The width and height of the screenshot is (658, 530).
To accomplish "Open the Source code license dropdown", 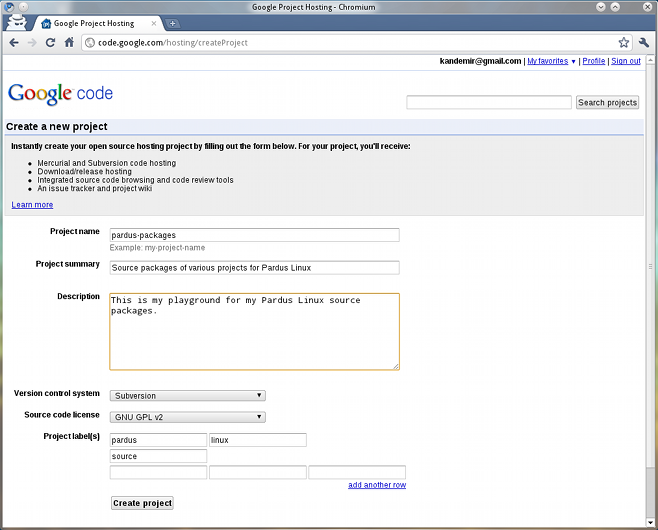I will (188, 417).
